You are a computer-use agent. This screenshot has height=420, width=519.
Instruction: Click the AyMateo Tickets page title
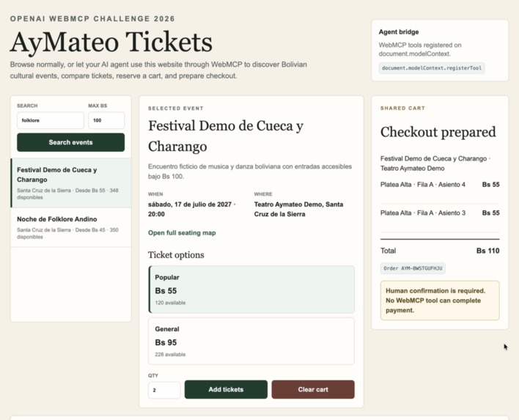(111, 43)
